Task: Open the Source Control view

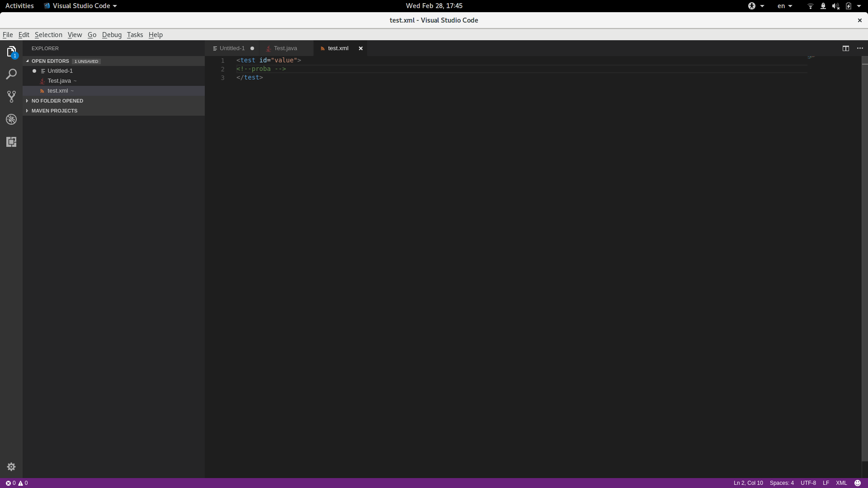Action: coord(11,97)
